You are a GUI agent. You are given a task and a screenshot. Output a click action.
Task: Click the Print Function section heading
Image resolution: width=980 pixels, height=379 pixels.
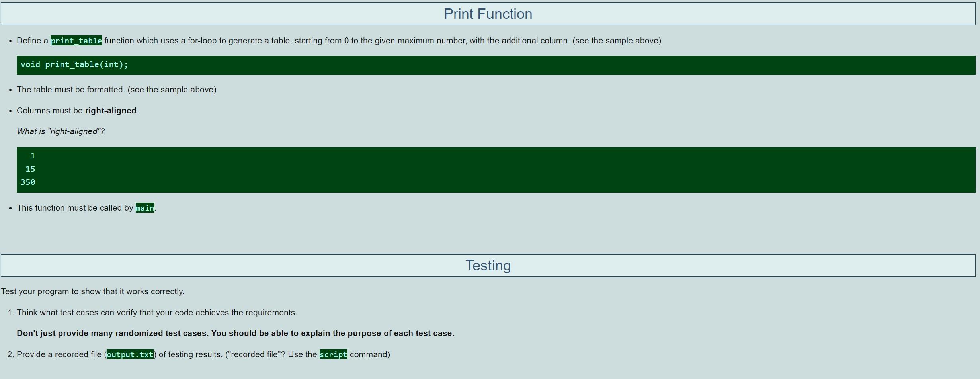coord(488,14)
